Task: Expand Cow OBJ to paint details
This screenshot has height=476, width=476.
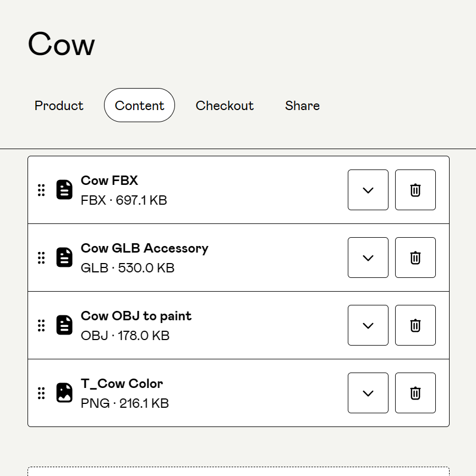Action: (x=368, y=325)
